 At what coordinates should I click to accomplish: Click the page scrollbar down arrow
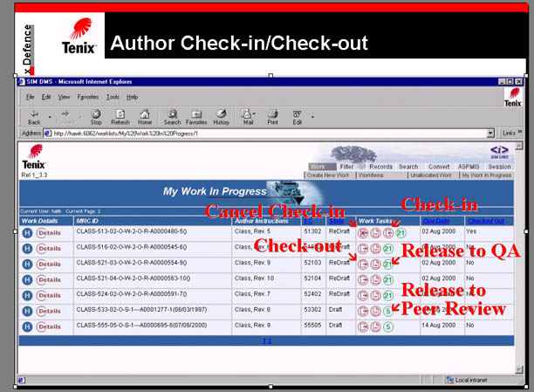[519, 369]
